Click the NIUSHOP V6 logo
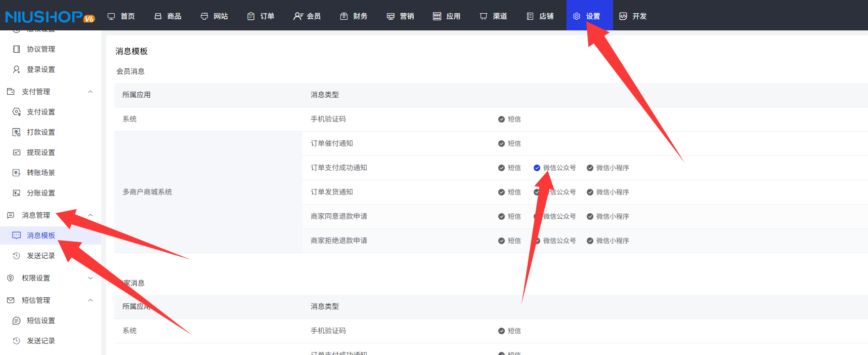 coord(50,17)
